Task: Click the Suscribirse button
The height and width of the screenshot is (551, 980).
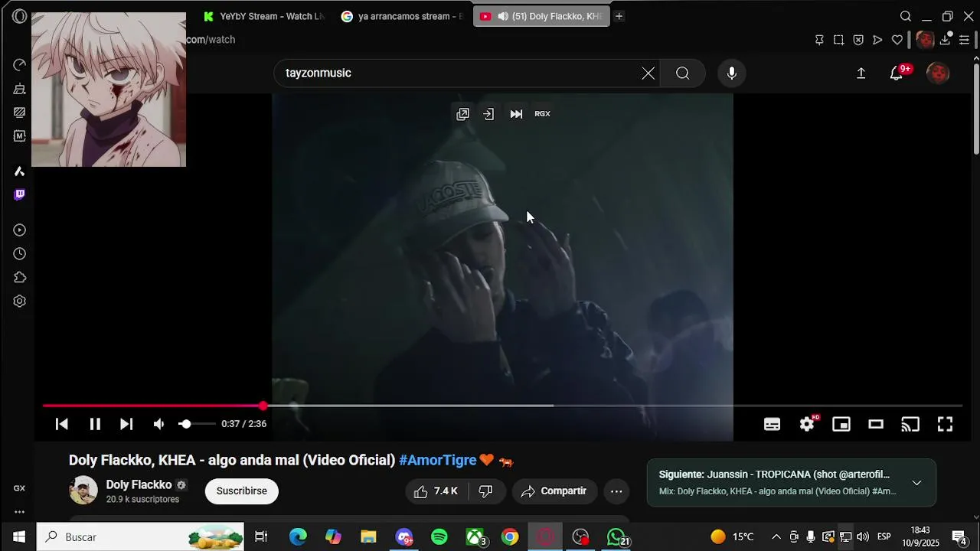Action: pyautogui.click(x=241, y=491)
